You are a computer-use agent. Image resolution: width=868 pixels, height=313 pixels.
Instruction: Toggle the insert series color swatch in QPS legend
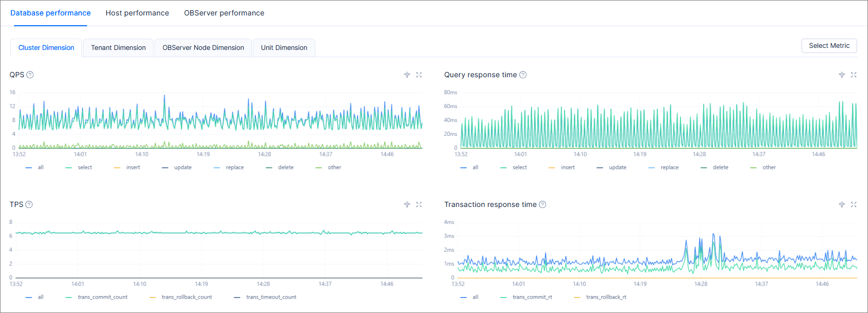point(117,168)
